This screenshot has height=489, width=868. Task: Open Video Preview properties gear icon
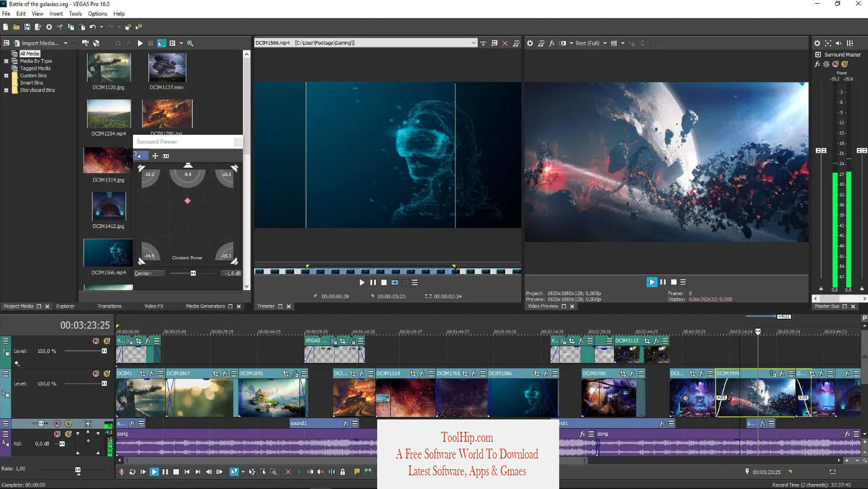coord(530,43)
